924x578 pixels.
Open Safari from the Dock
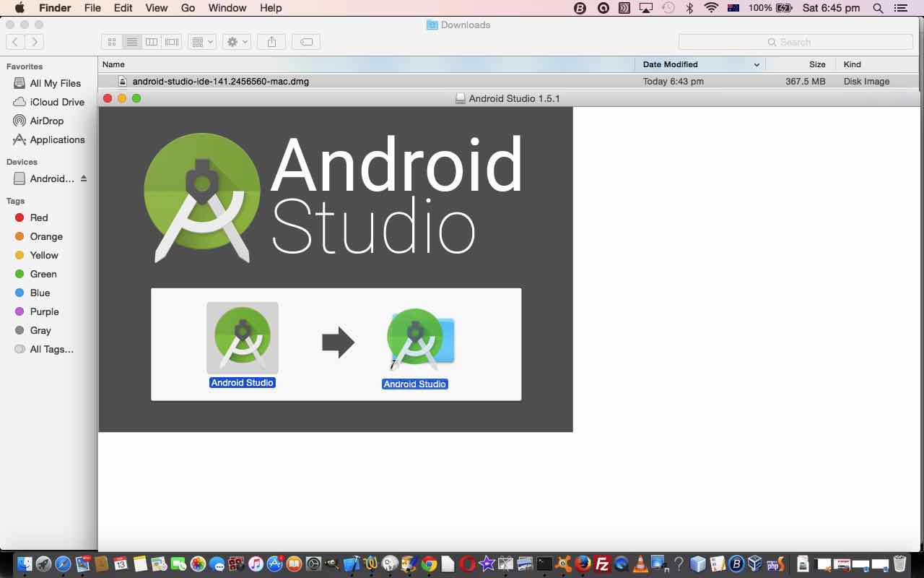[63, 564]
